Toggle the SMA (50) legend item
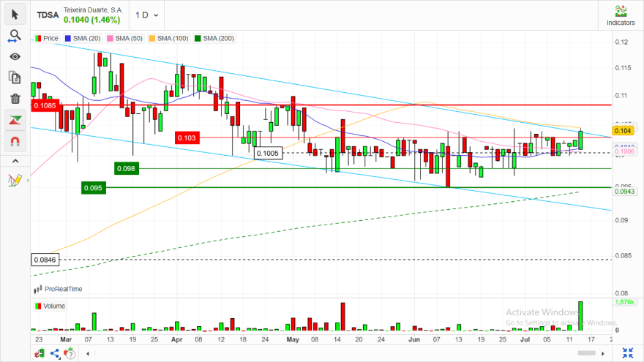 coord(124,38)
